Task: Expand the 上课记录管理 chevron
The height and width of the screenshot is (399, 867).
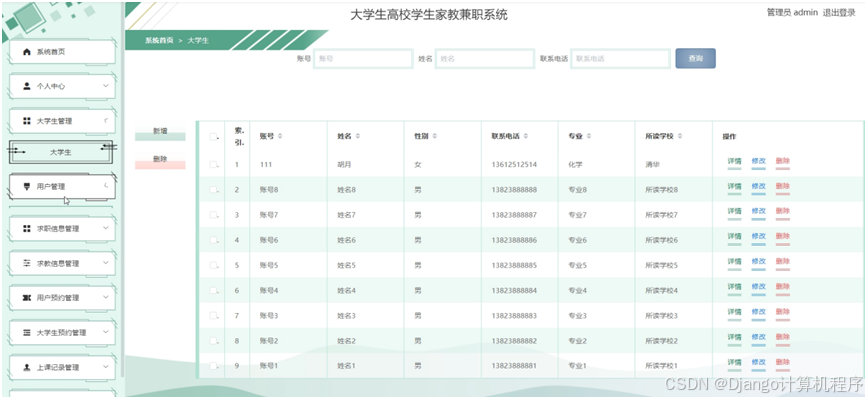Action: coord(106,367)
